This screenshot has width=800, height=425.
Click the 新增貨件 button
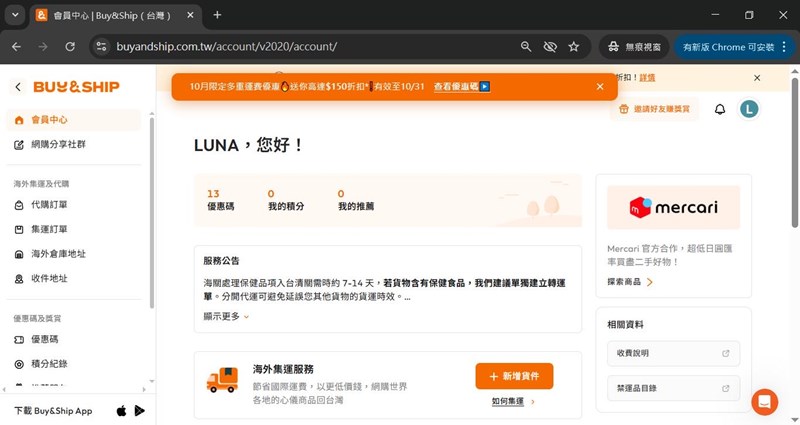[514, 376]
